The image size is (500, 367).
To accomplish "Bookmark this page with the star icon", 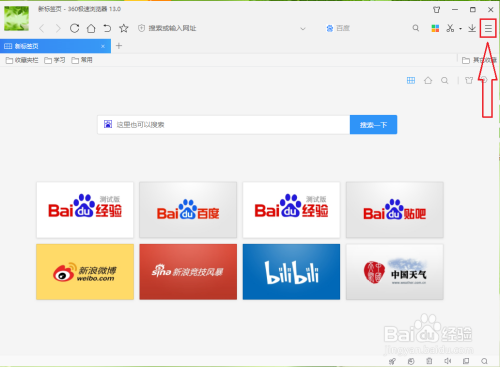I will pyautogui.click(x=124, y=28).
